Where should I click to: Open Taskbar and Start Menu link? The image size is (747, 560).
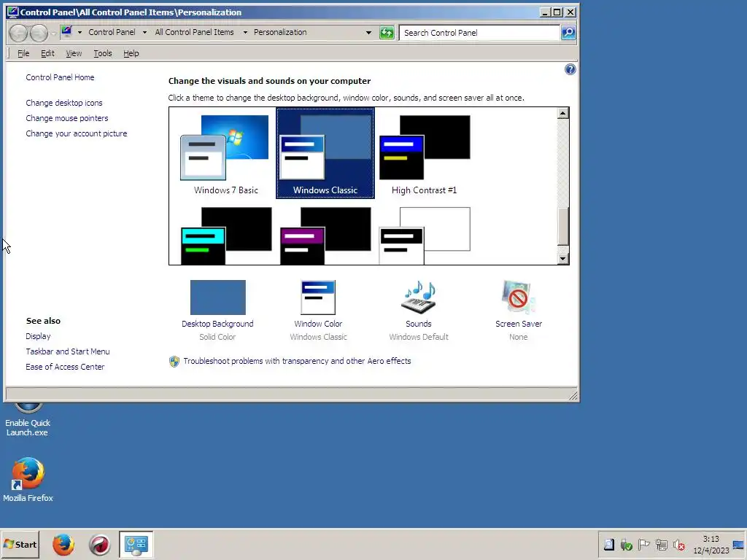tap(68, 351)
